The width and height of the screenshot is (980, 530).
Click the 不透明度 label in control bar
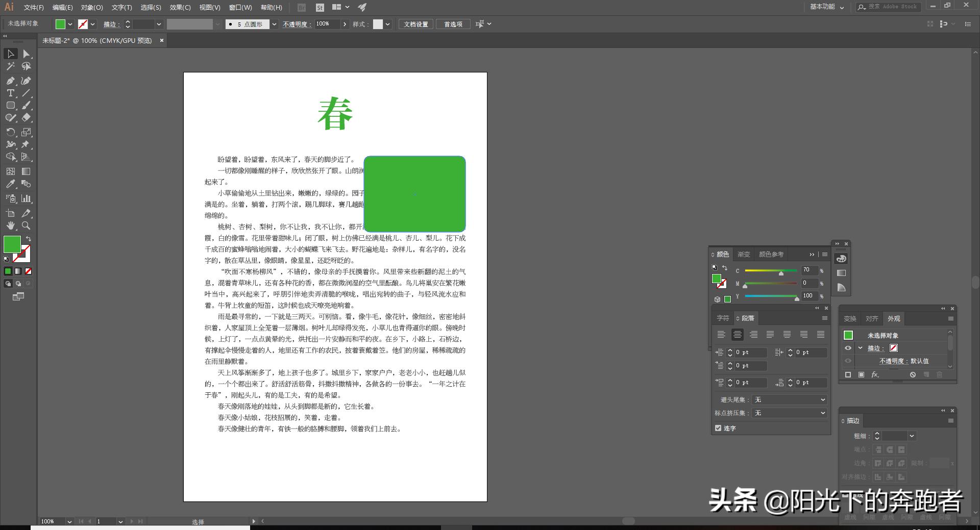pos(297,24)
